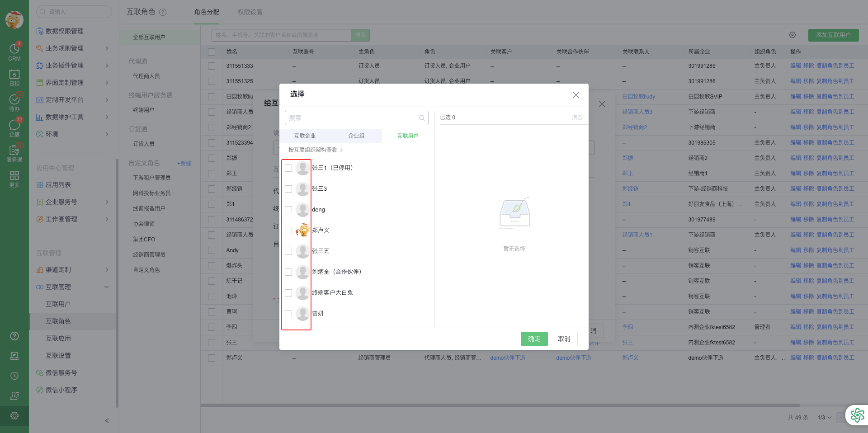
Task: Collapse the 互联管理 menu section
Action: click(x=107, y=287)
